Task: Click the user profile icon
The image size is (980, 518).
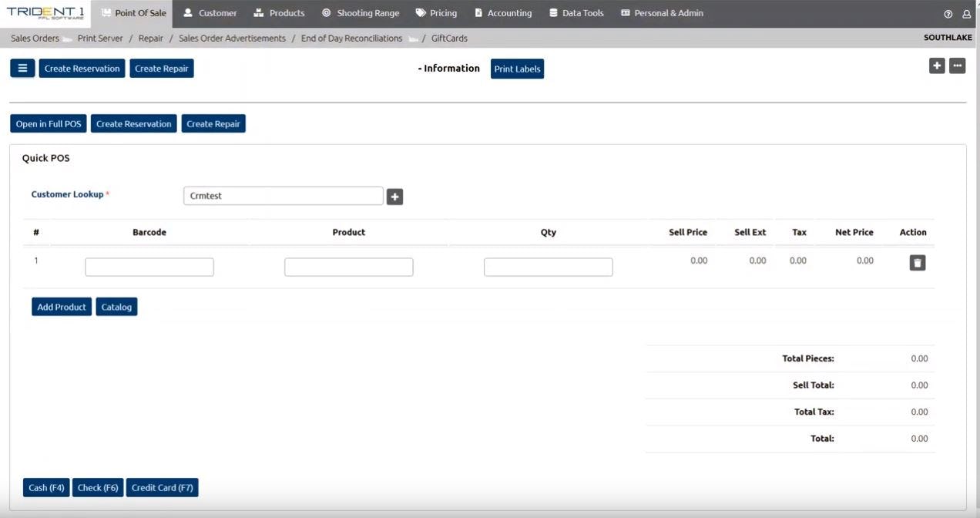Action: [x=966, y=13]
